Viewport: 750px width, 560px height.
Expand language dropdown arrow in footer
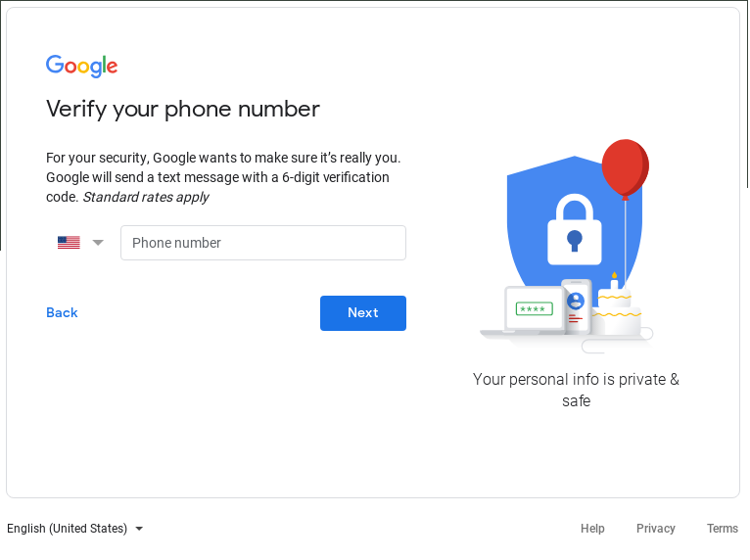click(x=139, y=529)
